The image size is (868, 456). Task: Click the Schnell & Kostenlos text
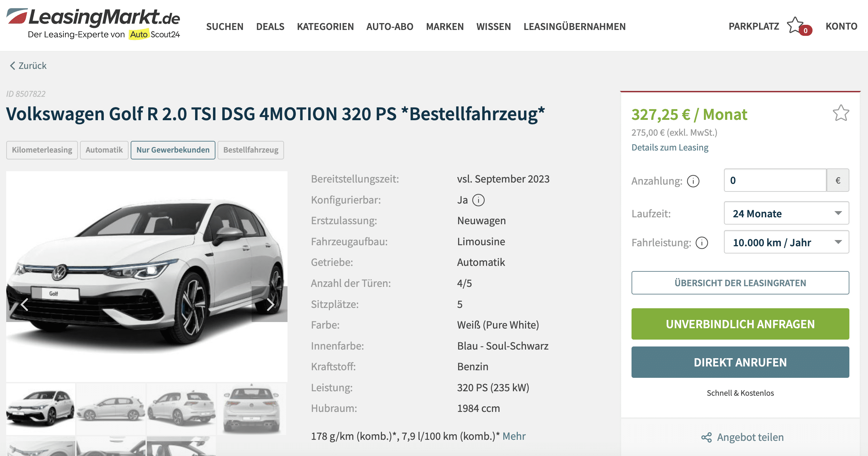point(740,393)
